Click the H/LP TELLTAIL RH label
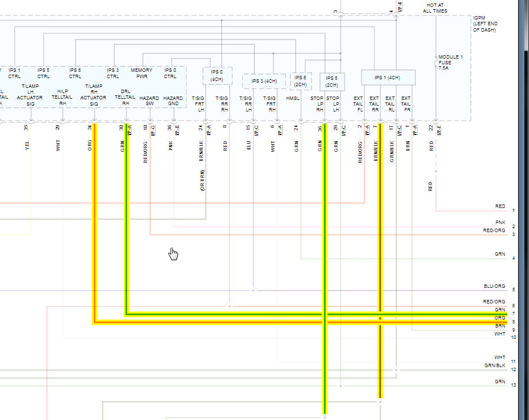Image resolution: width=529 pixels, height=420 pixels. coord(62,98)
